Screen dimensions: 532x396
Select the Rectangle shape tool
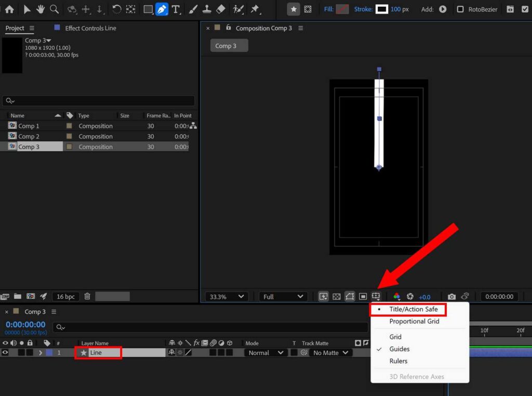click(x=148, y=9)
